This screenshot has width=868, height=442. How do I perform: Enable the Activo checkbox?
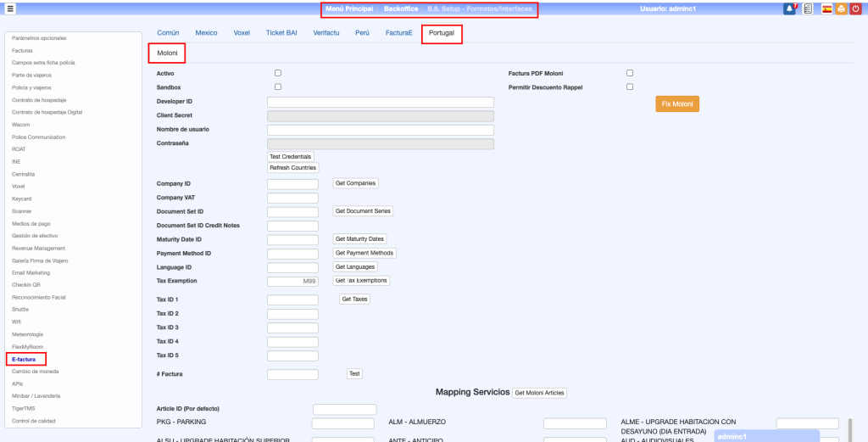click(278, 73)
